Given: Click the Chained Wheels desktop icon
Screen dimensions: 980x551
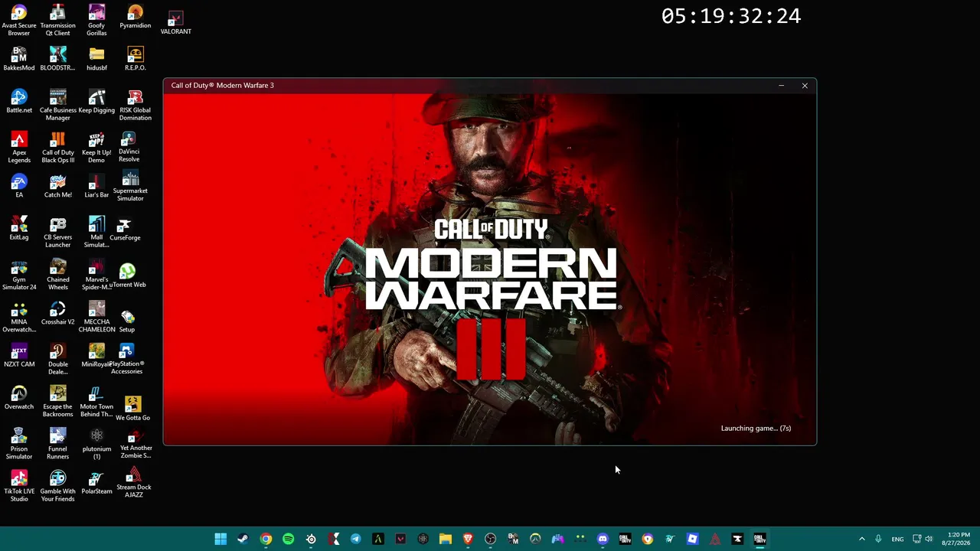Looking at the screenshot, I should (57, 274).
